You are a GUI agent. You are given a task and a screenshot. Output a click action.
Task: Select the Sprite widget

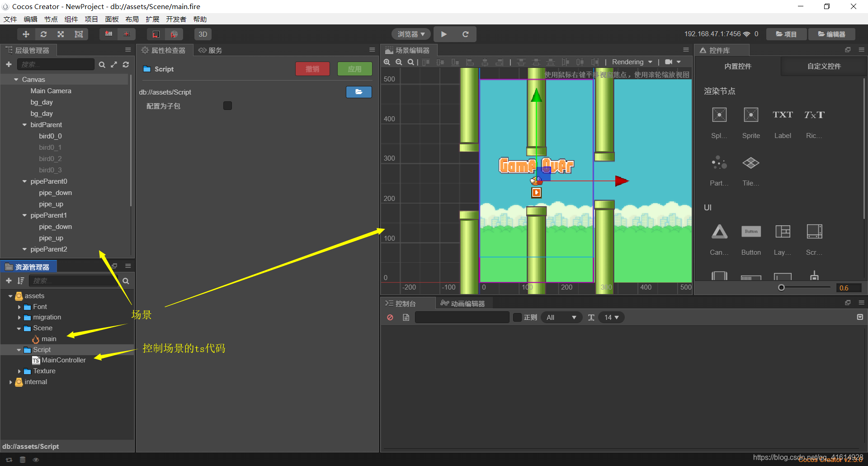751,122
